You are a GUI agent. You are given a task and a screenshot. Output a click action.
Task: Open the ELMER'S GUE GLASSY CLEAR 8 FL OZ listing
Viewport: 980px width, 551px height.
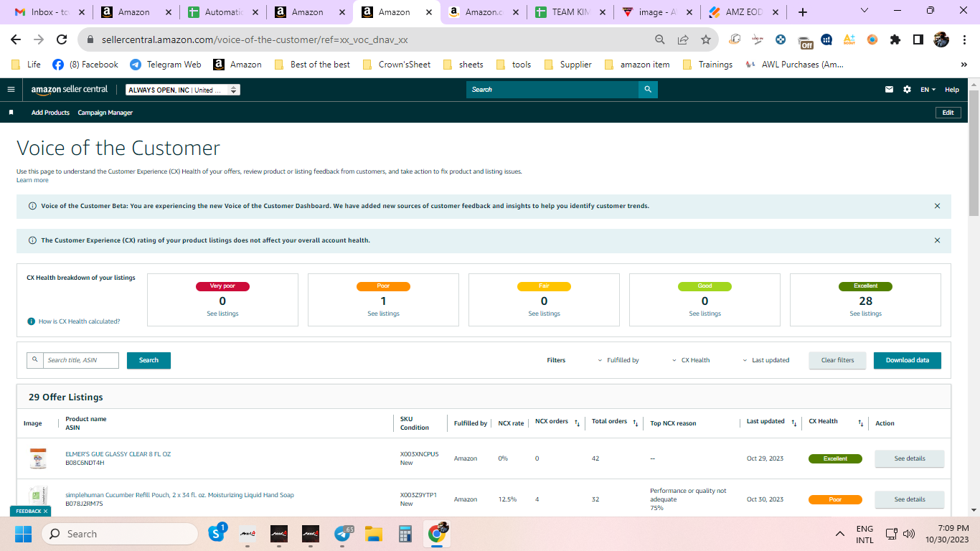[118, 454]
